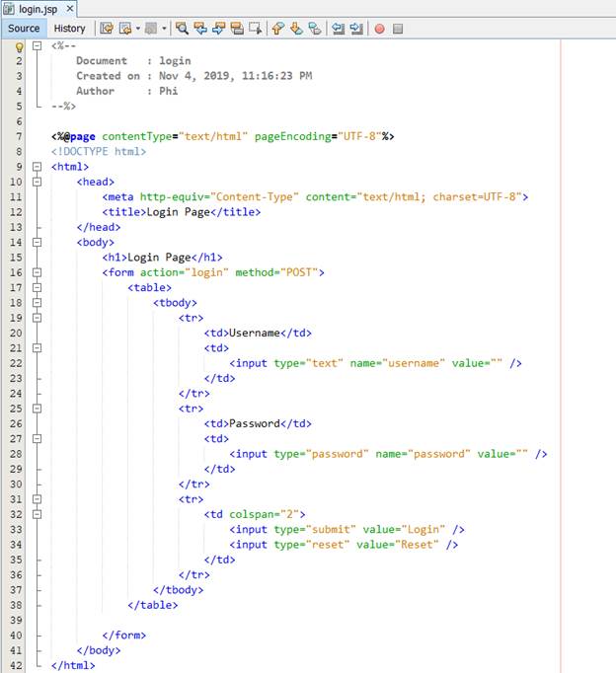Click value="Login" on the submit input
Viewport: 616px width, 673px height.
tap(404, 530)
